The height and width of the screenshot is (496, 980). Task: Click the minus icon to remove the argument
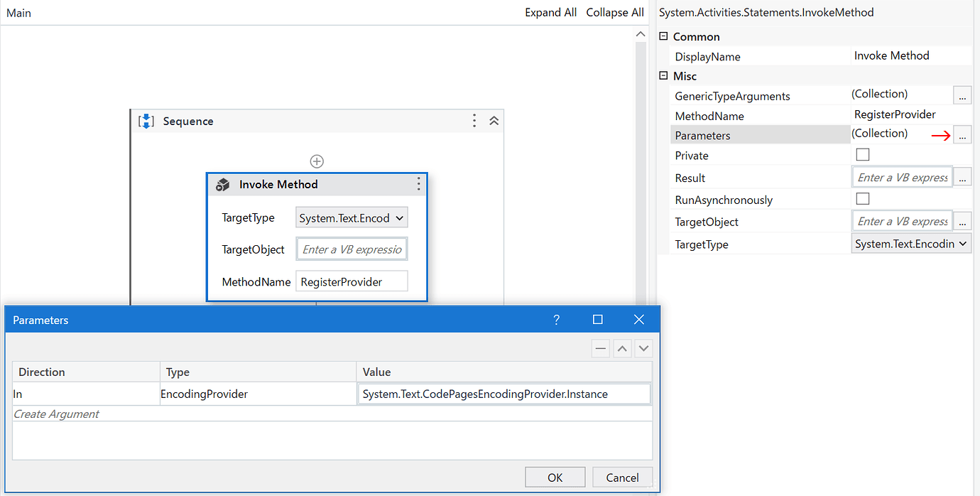(600, 348)
